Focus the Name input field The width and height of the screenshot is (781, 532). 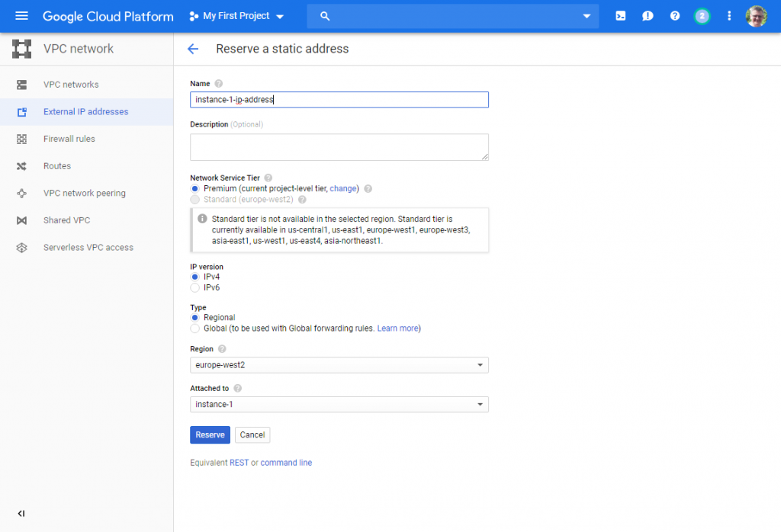tap(339, 100)
